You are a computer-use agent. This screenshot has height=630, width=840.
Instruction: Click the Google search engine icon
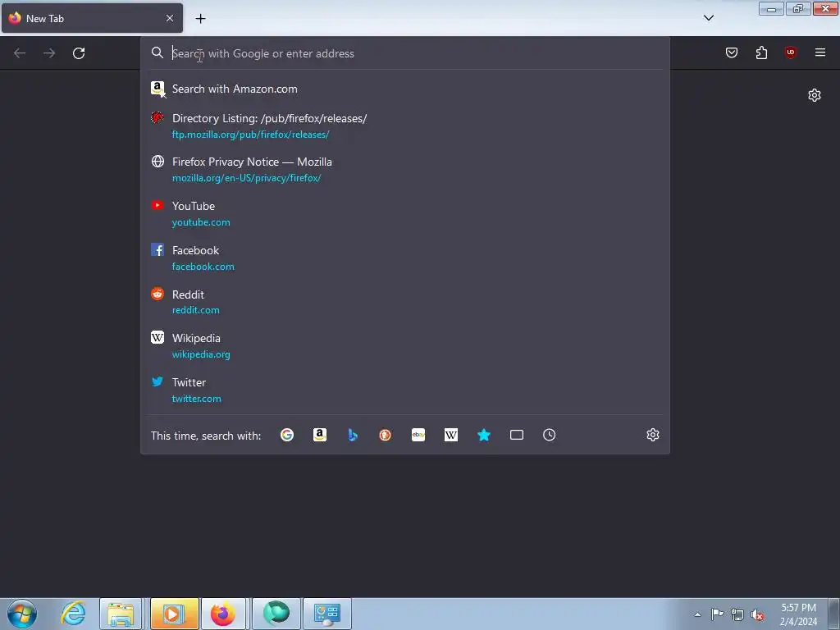287,435
